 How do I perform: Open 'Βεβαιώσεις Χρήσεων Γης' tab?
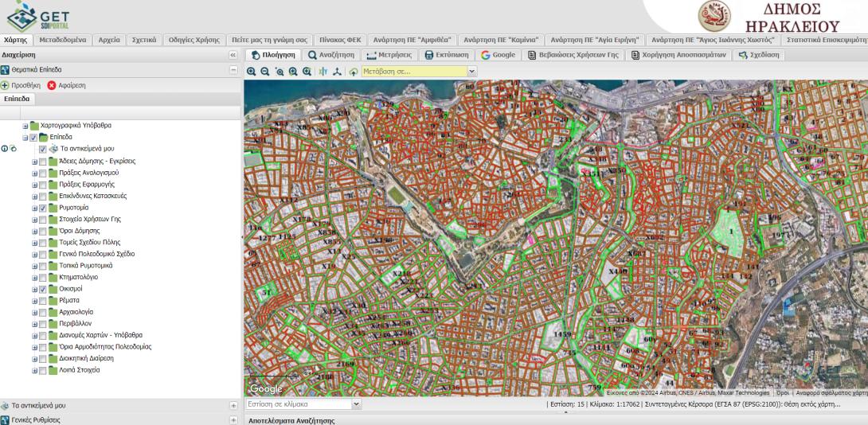click(x=573, y=55)
